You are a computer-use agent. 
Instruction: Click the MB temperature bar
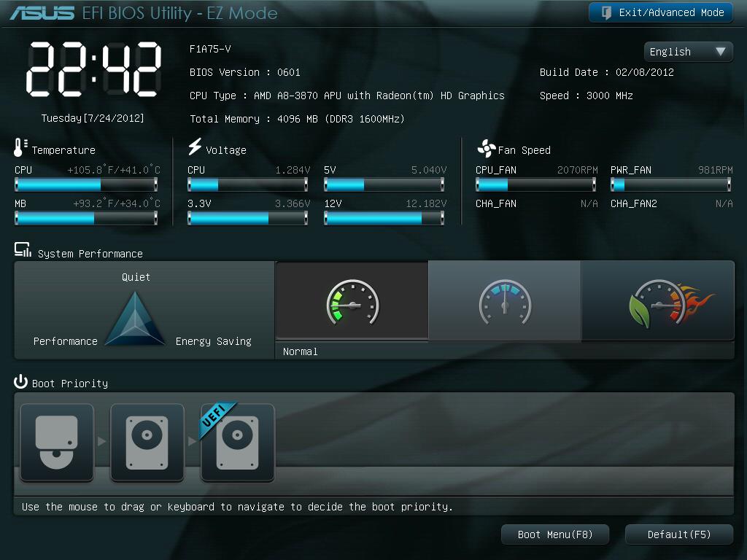[x=86, y=218]
